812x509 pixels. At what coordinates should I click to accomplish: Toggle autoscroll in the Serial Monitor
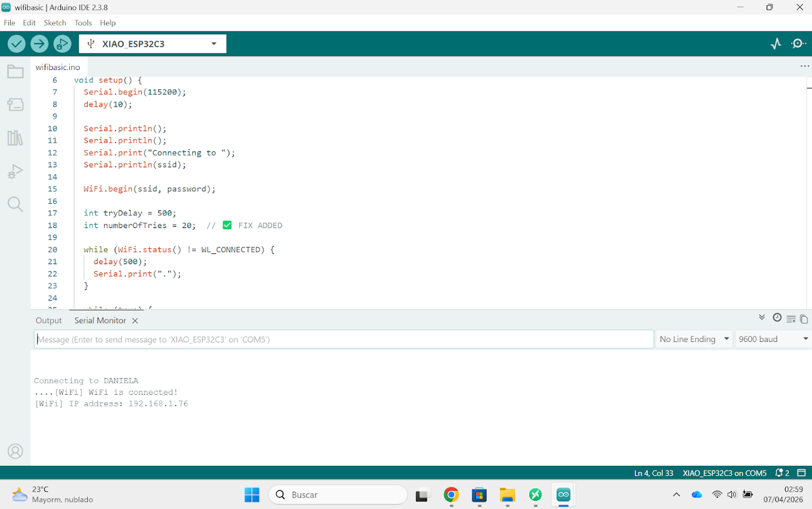762,317
